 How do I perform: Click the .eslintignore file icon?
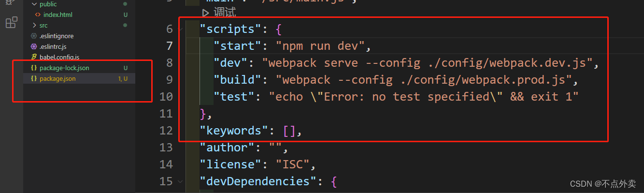pos(34,36)
